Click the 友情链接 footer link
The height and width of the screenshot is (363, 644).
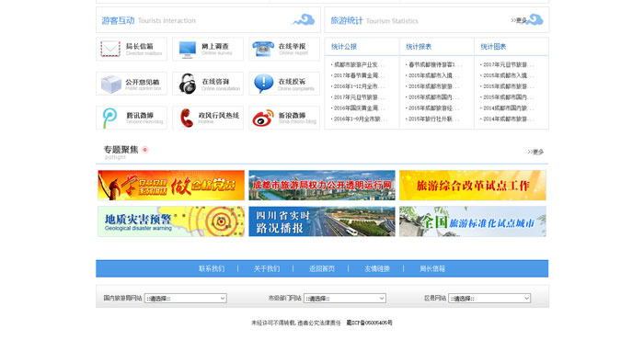pyautogui.click(x=376, y=268)
